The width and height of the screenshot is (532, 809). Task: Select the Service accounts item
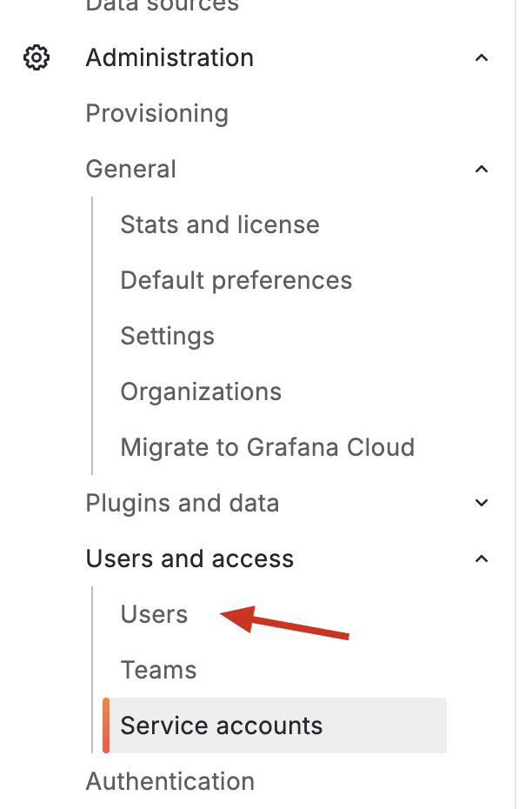point(222,725)
